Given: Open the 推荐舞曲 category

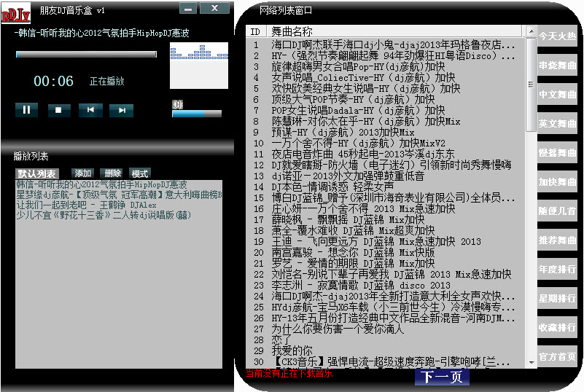Looking at the screenshot, I should coord(557,240).
